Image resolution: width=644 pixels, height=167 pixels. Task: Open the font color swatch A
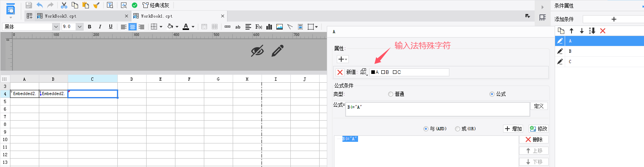[x=186, y=27]
